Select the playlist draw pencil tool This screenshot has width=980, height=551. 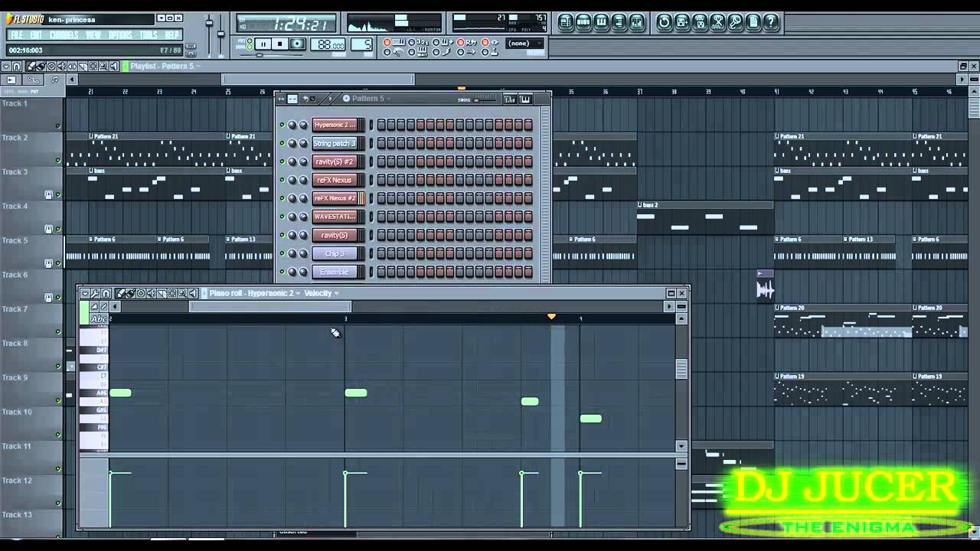point(33,67)
